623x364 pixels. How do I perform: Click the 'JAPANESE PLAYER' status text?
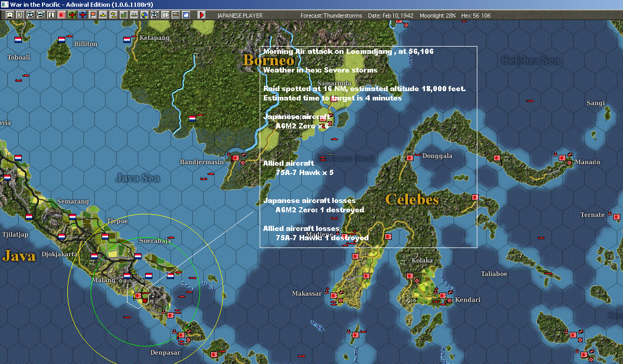point(240,16)
